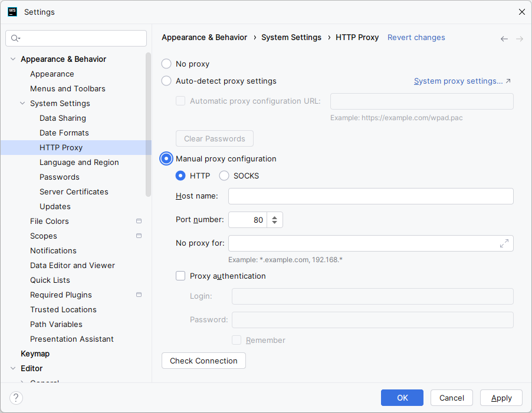Collapse the Editor section

point(13,368)
